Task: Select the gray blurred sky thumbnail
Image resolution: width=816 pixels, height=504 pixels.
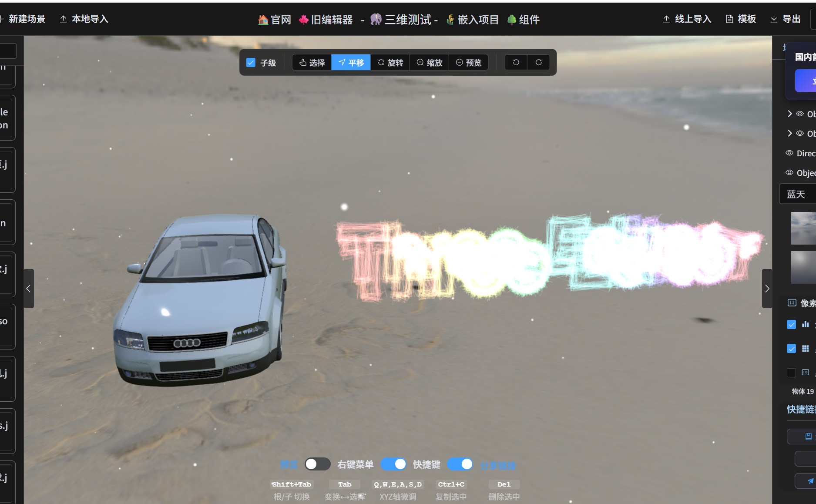Action: [803, 267]
